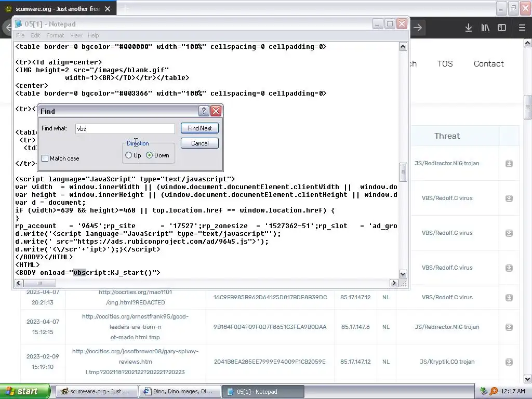Click hash 9B184F0D4F09F0D7F8651C3FEA9B0DAA

[x=270, y=327]
